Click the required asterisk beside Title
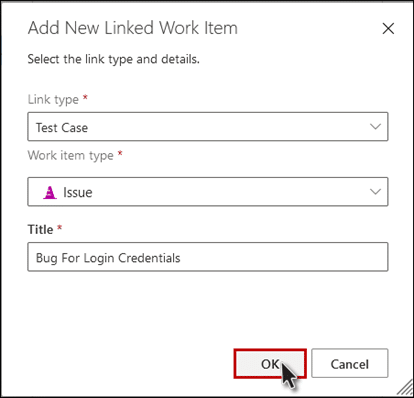The width and height of the screenshot is (414, 398). point(60,228)
